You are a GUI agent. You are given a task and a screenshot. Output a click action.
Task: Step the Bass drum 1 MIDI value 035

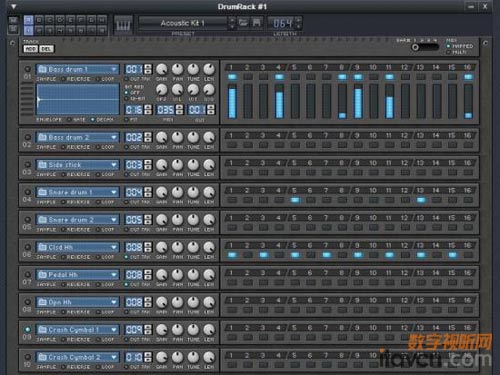click(179, 110)
